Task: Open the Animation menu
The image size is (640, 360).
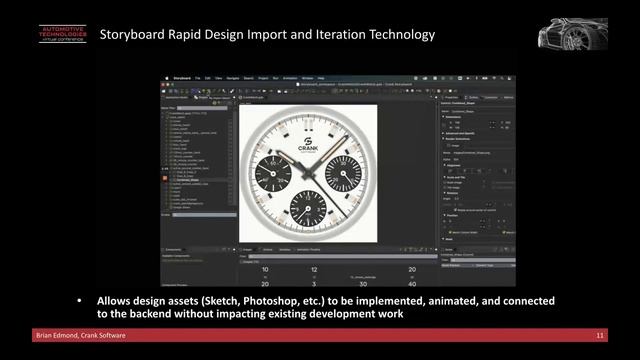Action: pyautogui.click(x=290, y=78)
